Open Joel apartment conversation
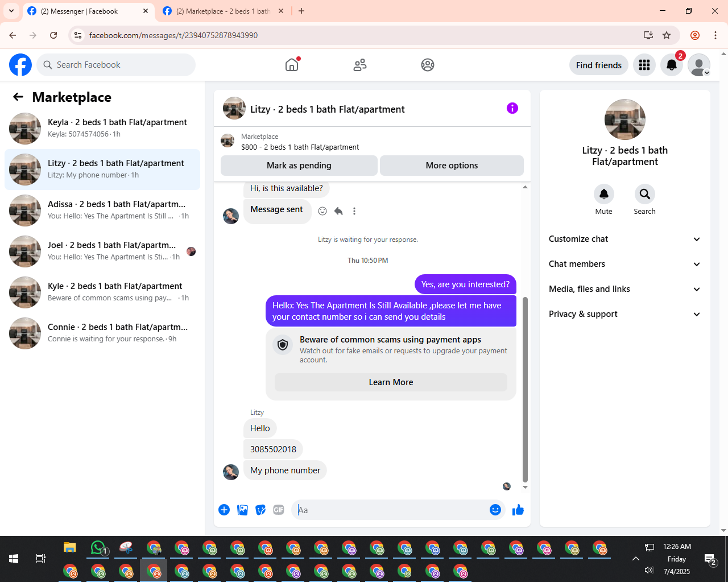Screen dimensions: 728x582 tap(102, 251)
